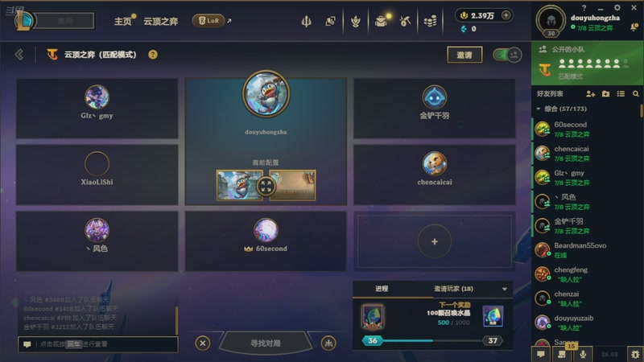644x362 pixels.
Task: Click the new folder icon in friends list
Action: [606, 94]
